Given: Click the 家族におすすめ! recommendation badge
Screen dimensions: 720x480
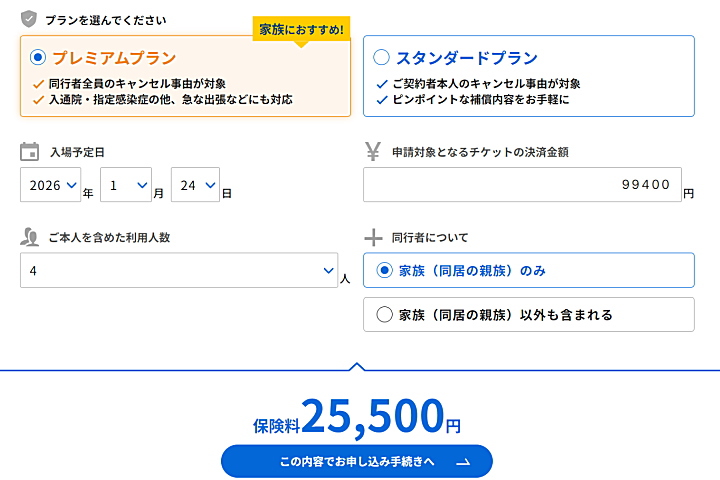Looking at the screenshot, I should point(301,29).
